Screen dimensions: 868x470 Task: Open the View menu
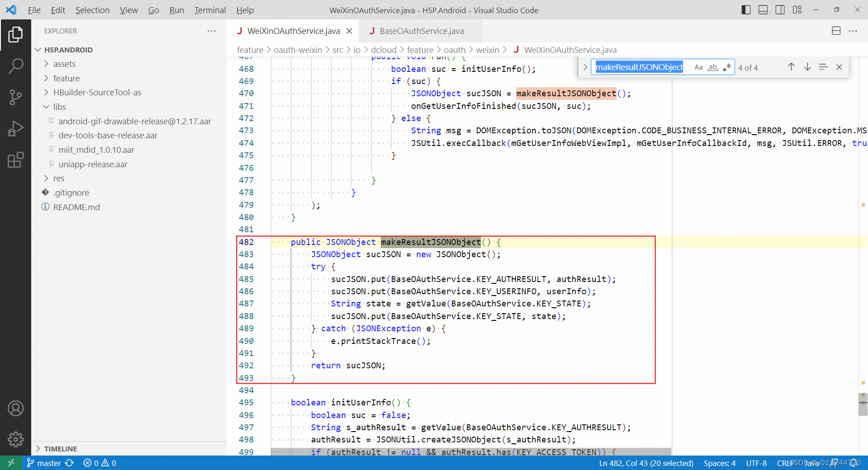coord(129,10)
